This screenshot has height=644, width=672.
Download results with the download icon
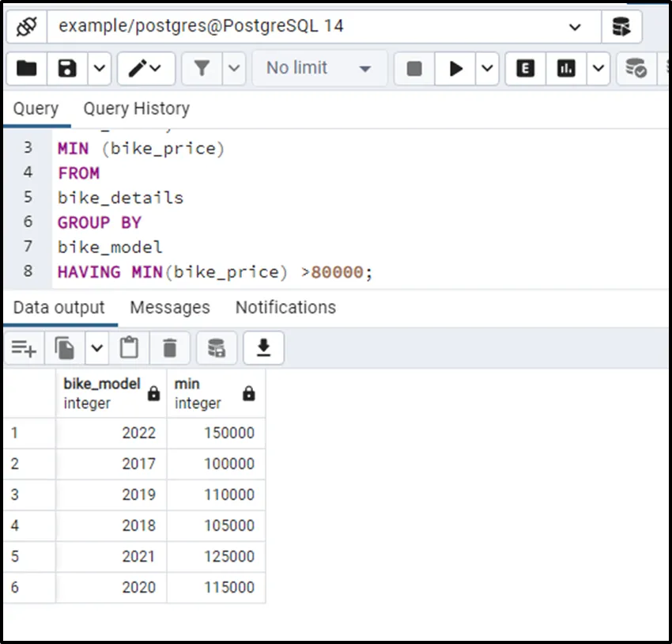tap(263, 347)
